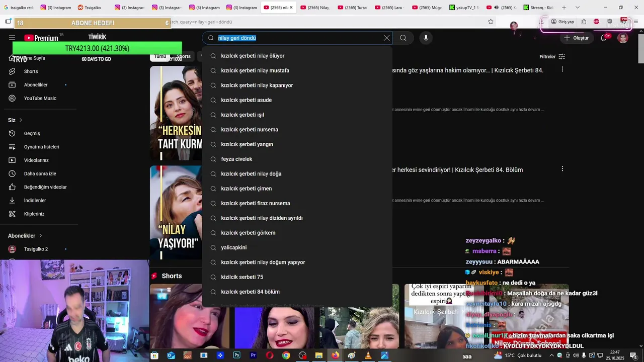
Task: Pick suggestion 'kızılcık şerbeti asude'
Action: pos(297,100)
